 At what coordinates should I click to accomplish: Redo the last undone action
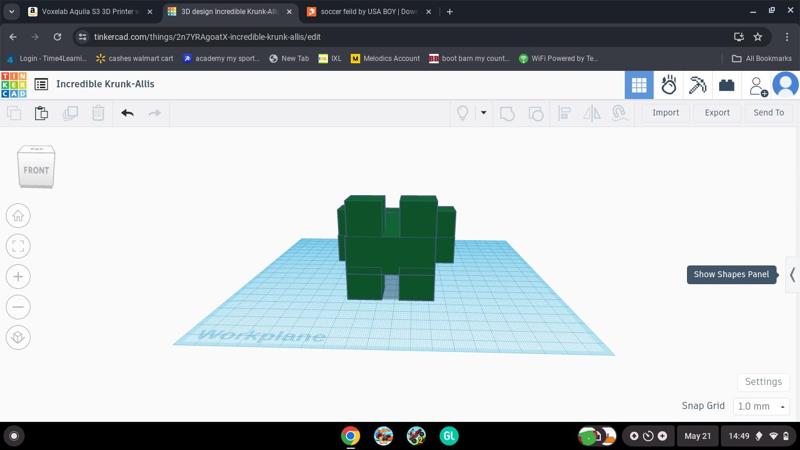point(155,113)
